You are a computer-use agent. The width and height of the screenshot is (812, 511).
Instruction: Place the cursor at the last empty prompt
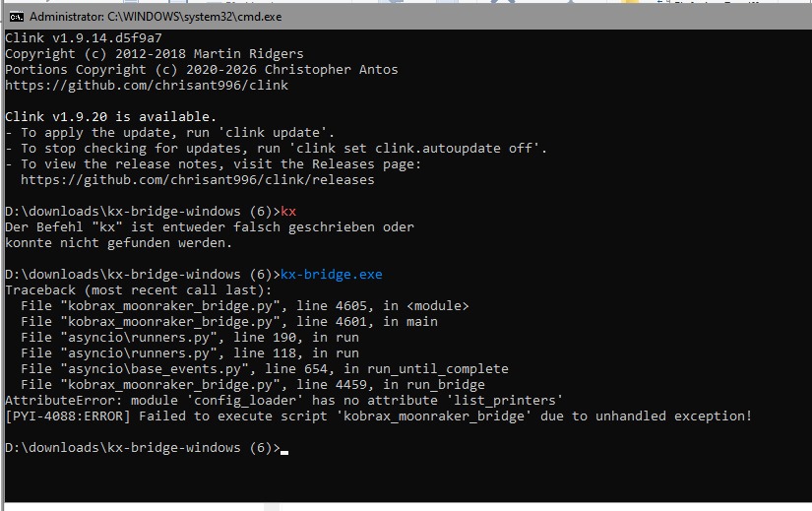point(284,448)
